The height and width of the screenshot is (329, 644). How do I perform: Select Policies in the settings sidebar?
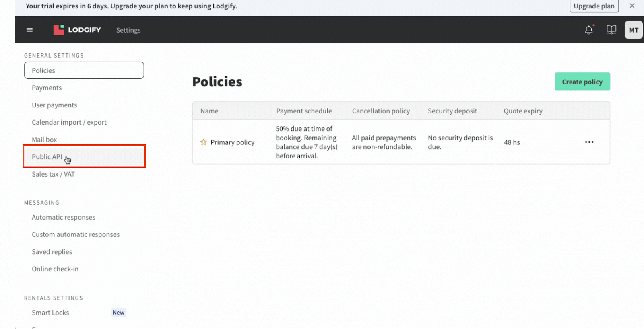pyautogui.click(x=84, y=70)
